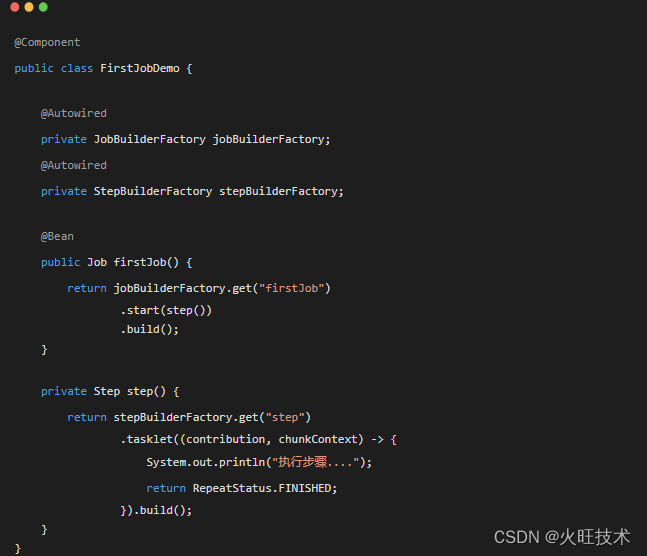Click the red close dot
The height and width of the screenshot is (556, 647).
pos(15,7)
